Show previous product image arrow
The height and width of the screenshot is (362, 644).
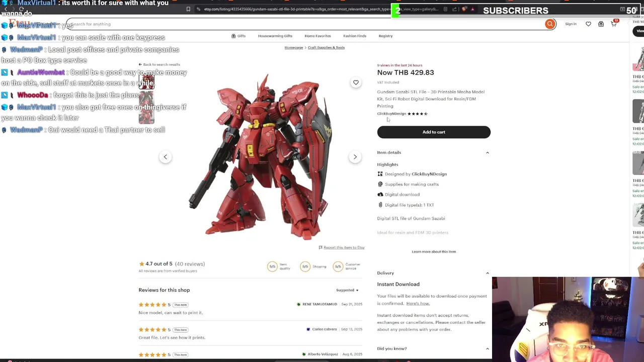tap(165, 157)
